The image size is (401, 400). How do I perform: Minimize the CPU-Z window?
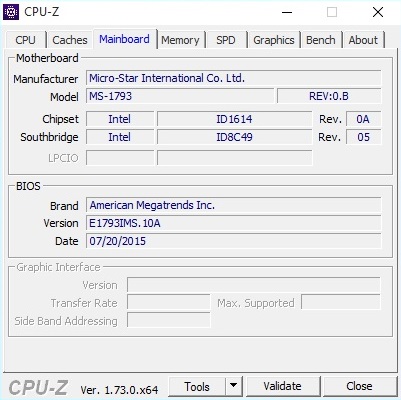pyautogui.click(x=287, y=12)
